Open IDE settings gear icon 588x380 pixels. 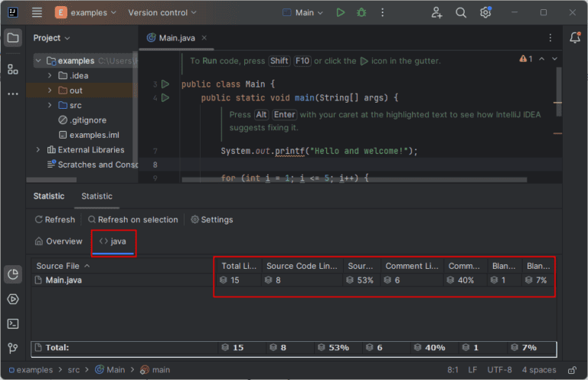tap(485, 13)
